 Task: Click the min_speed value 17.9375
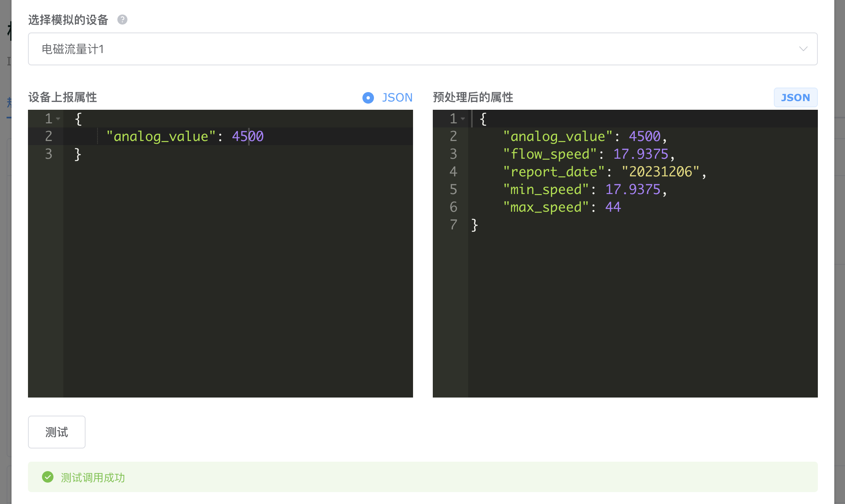[633, 190]
